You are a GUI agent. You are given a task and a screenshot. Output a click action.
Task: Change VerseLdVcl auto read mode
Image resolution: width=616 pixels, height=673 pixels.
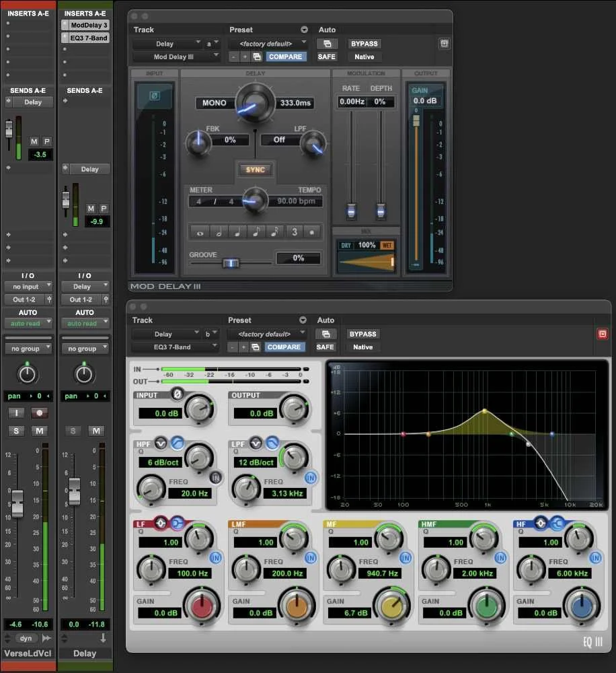coord(28,323)
